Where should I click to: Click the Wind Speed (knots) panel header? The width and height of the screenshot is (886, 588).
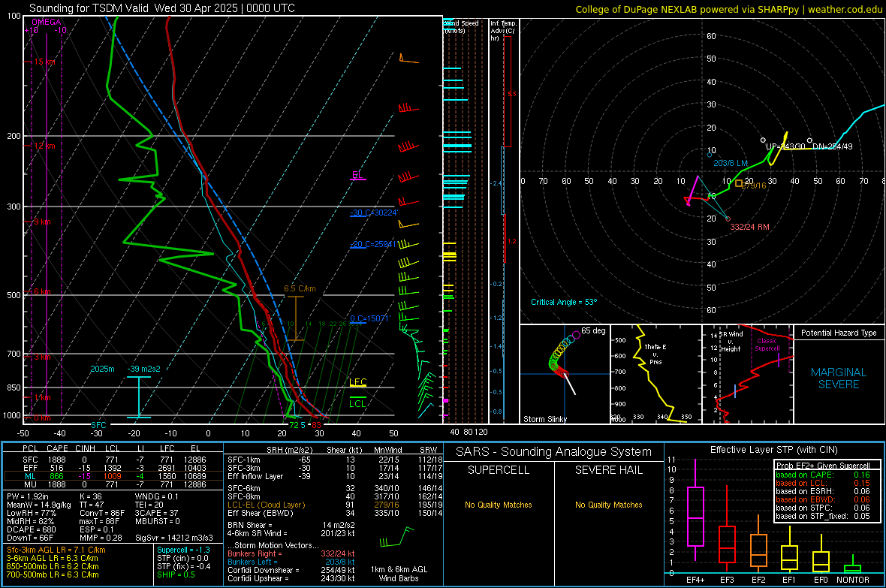(x=462, y=26)
